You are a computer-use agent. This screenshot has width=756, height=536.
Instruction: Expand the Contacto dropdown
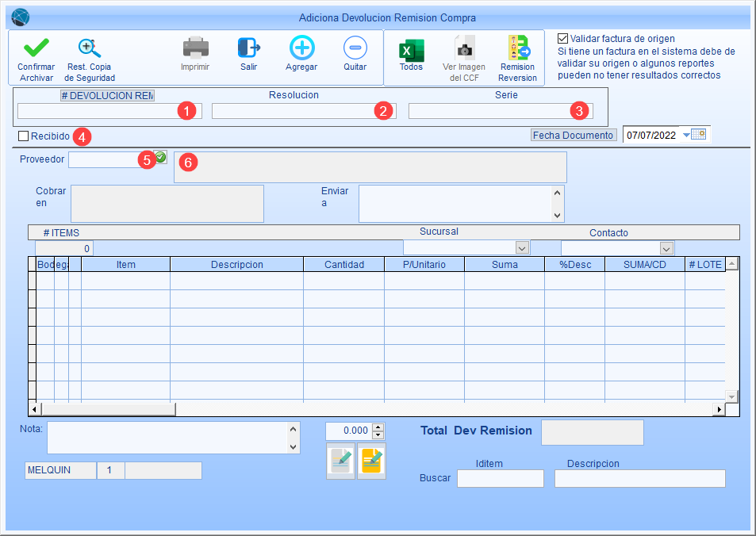(667, 249)
